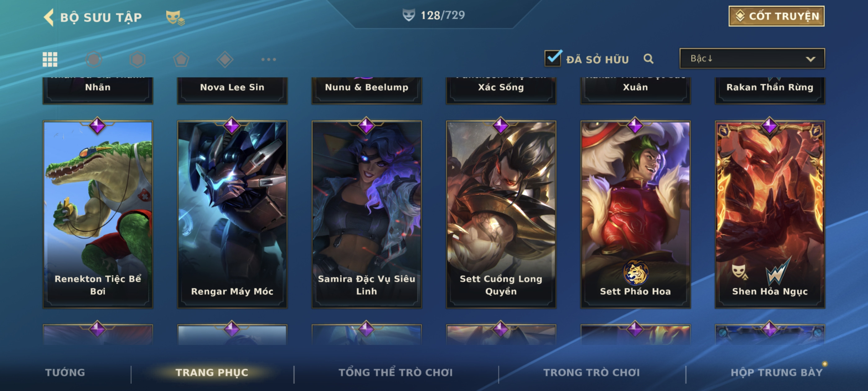Switch to the Tổng Thể Trò Chơi tab
The image size is (868, 391).
[x=396, y=372]
